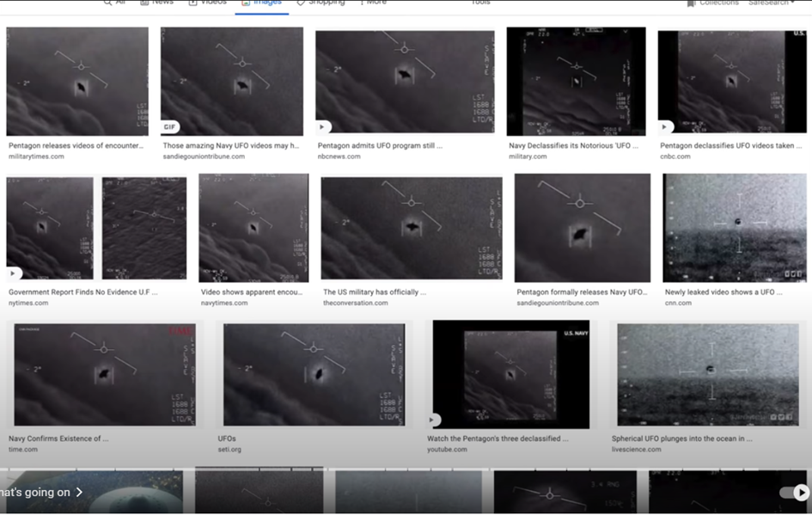The image size is (812, 515).
Task: Click "Navy Declassifies its Notorious 'UFO ..." title
Action: 573,145
